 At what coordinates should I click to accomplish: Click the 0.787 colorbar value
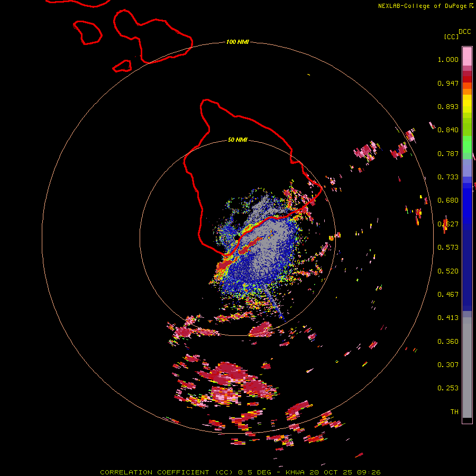[x=448, y=153]
